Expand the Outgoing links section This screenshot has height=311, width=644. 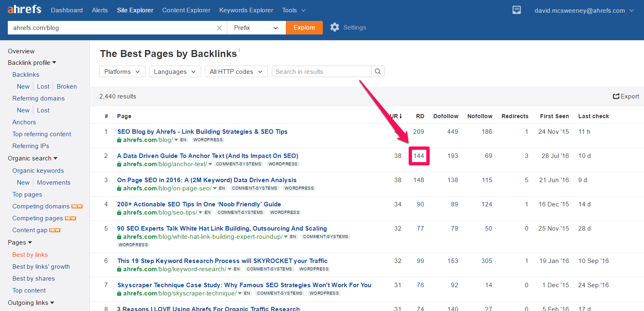pyautogui.click(x=31, y=303)
